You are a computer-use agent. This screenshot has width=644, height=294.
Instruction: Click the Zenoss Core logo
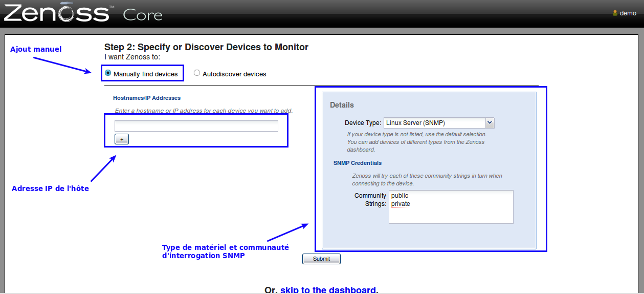(83, 13)
